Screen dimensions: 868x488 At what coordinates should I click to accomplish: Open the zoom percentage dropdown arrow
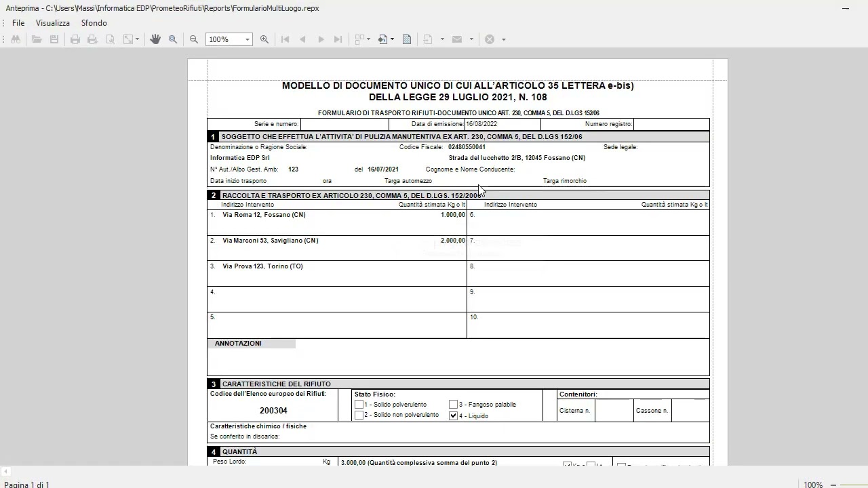248,39
